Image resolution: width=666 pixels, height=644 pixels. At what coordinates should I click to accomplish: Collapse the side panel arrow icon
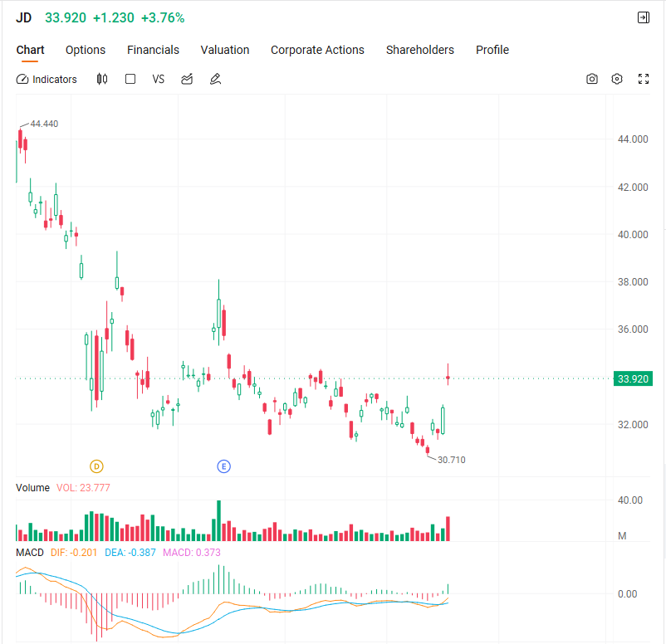point(644,17)
